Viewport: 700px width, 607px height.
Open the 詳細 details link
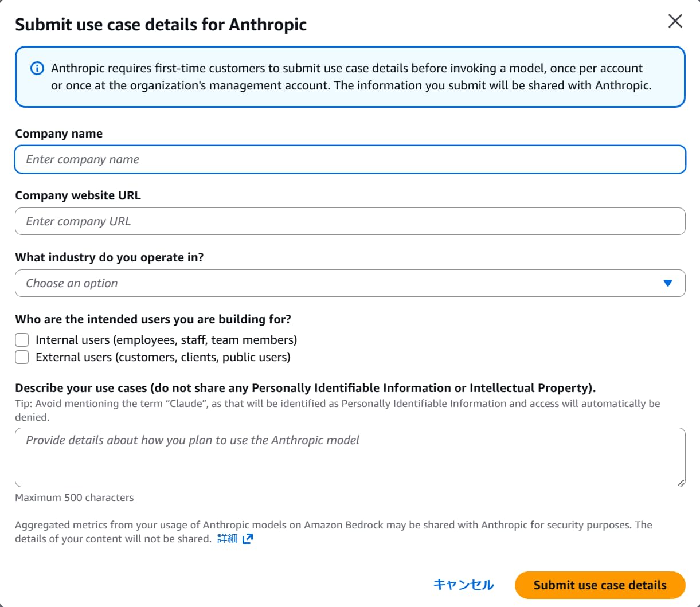(228, 539)
